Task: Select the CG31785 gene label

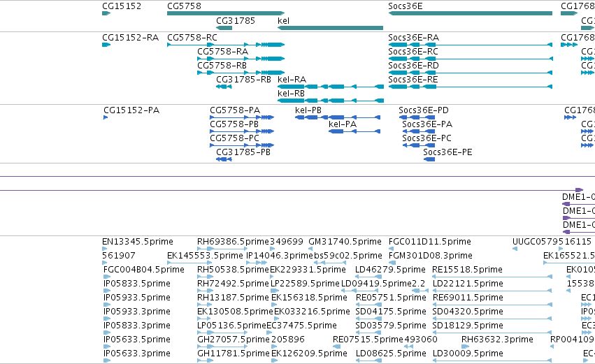Action: [235, 20]
